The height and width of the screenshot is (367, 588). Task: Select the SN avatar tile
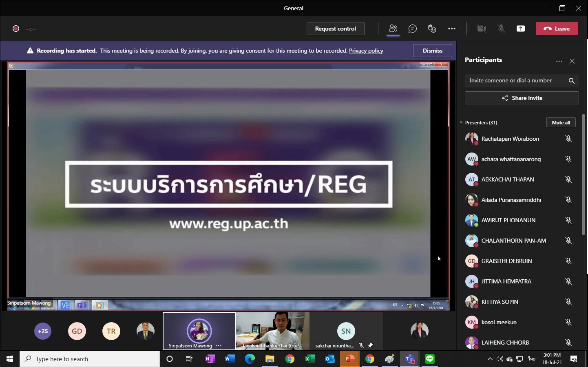pos(346,331)
